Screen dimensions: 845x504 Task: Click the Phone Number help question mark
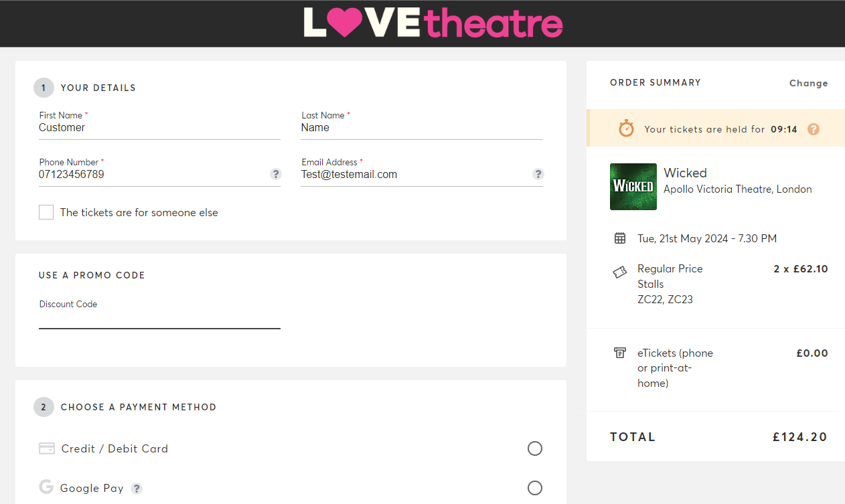pos(275,174)
